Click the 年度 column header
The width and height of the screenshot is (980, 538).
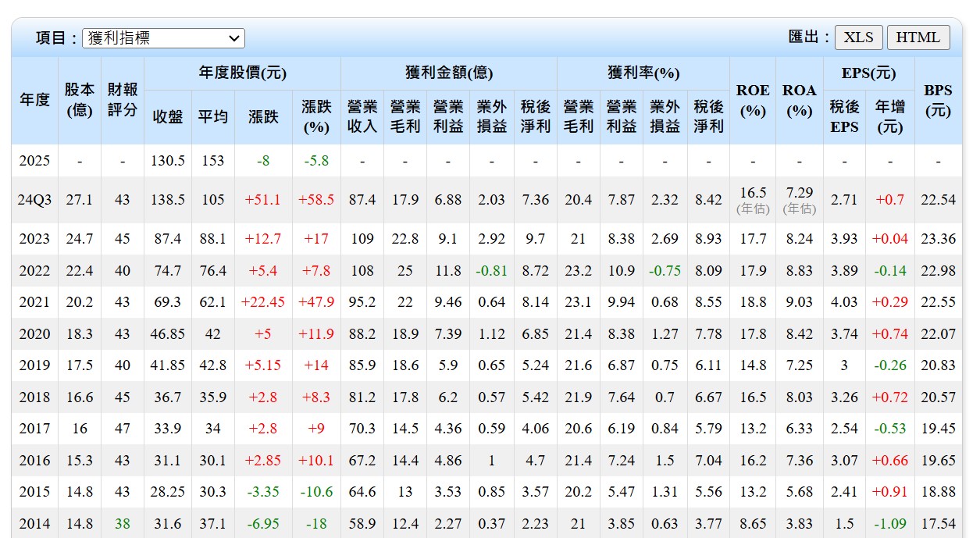click(34, 100)
